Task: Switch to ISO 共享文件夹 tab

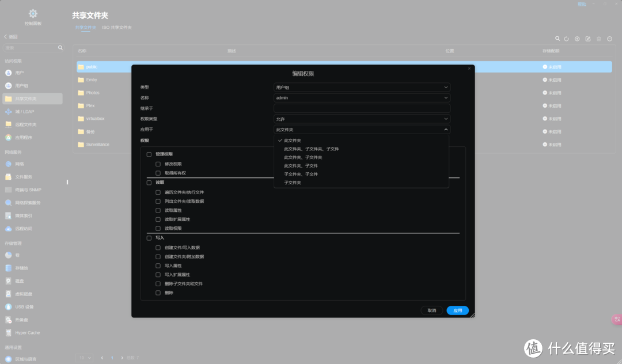Action: coord(116,28)
